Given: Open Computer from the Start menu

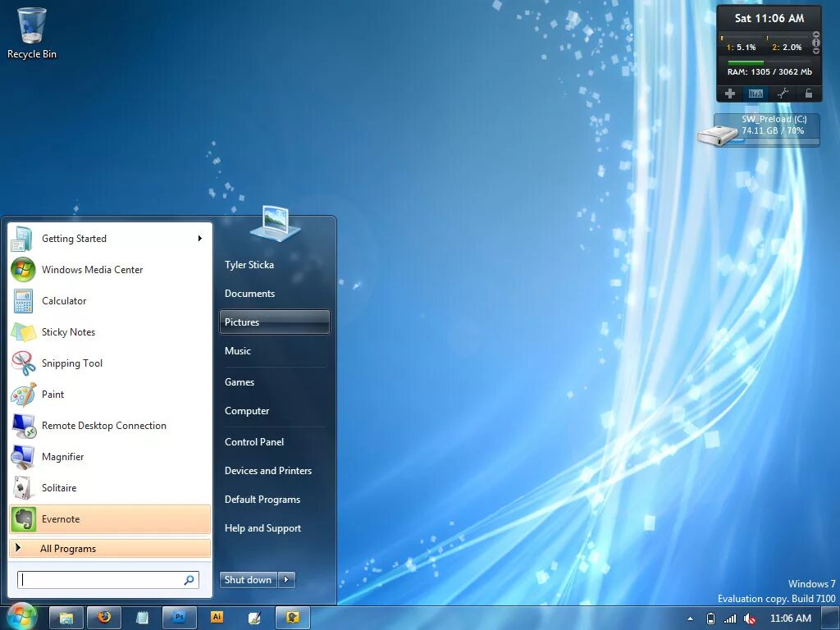Looking at the screenshot, I should pos(274,411).
